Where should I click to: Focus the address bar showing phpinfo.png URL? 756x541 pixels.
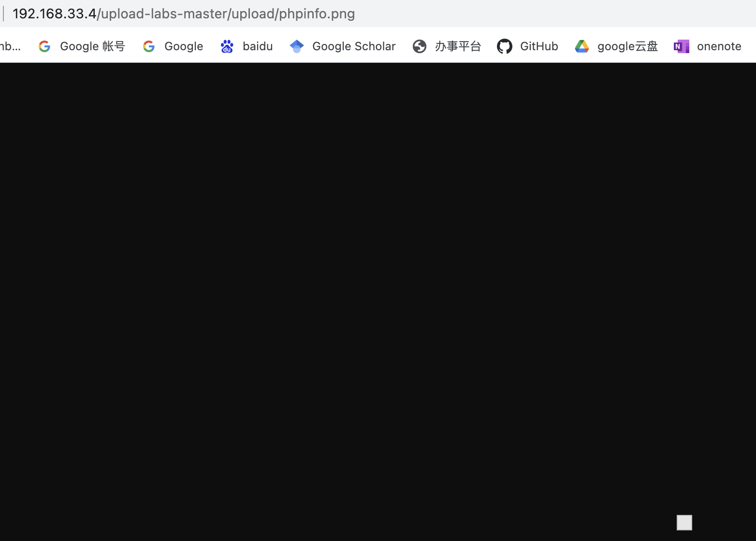pyautogui.click(x=184, y=14)
